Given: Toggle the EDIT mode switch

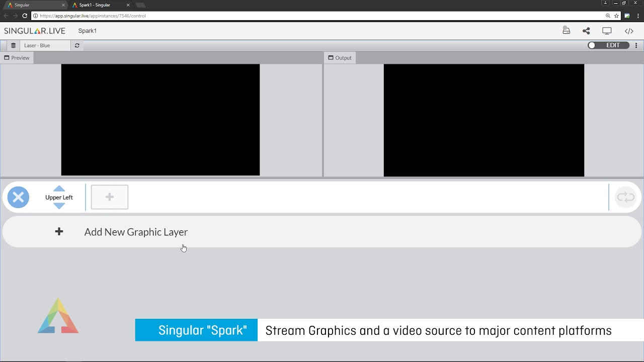Looking at the screenshot, I should (x=608, y=45).
